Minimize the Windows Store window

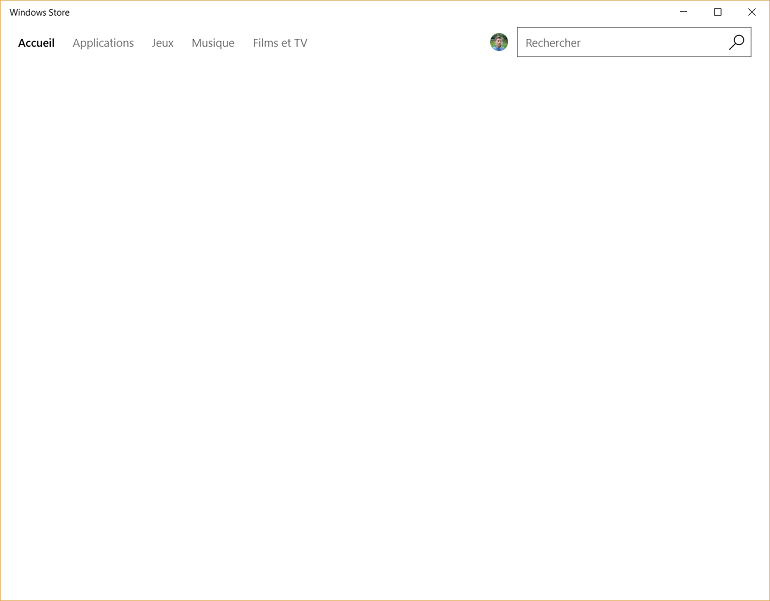[x=684, y=12]
